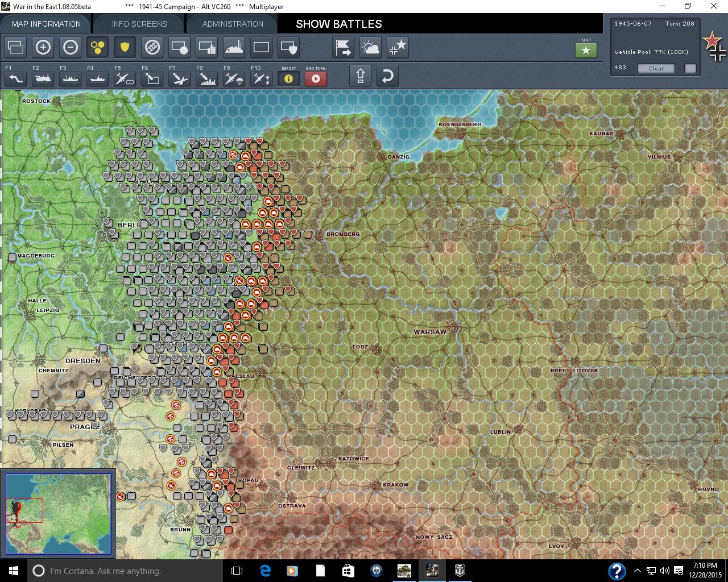Select F2 rail transport mode
Screen dimensions: 728x582
(x=43, y=78)
